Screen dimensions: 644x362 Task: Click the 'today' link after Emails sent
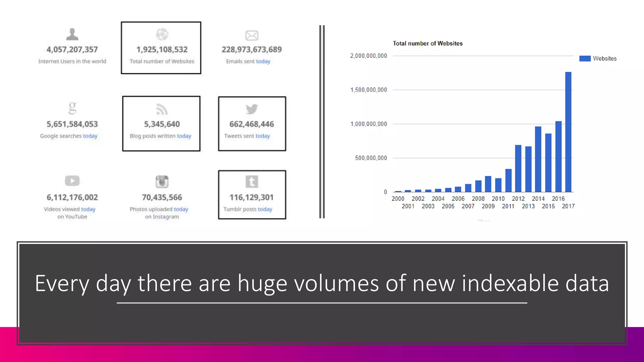(x=263, y=61)
